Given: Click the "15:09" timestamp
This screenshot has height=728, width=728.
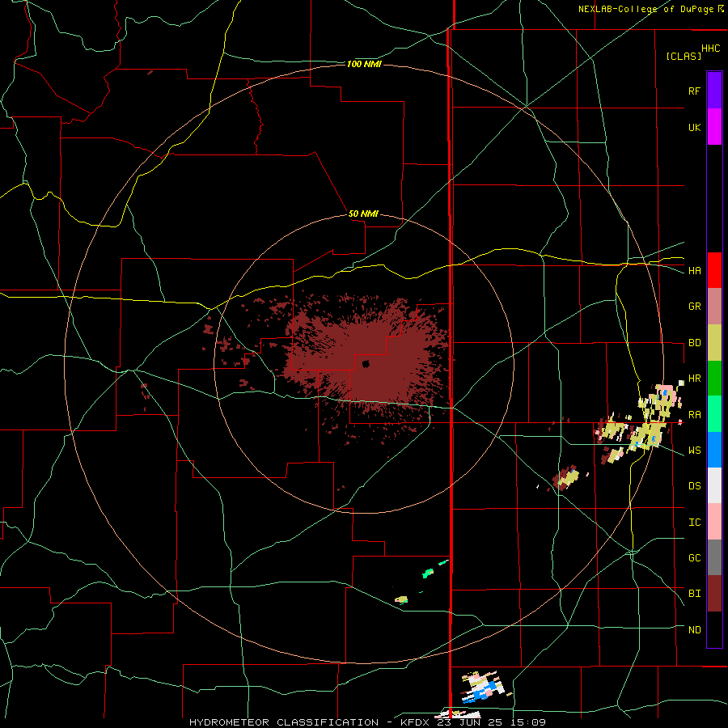Looking at the screenshot, I should [527, 722].
